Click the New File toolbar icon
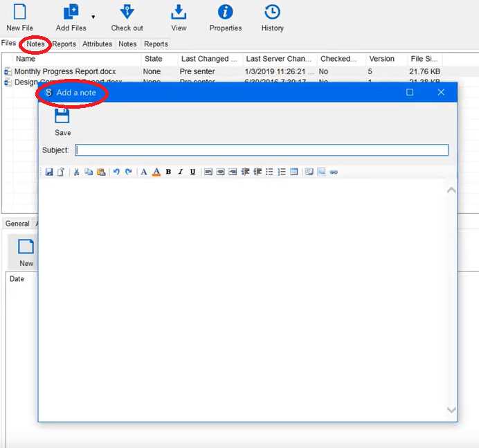The image size is (479, 448). click(x=19, y=12)
